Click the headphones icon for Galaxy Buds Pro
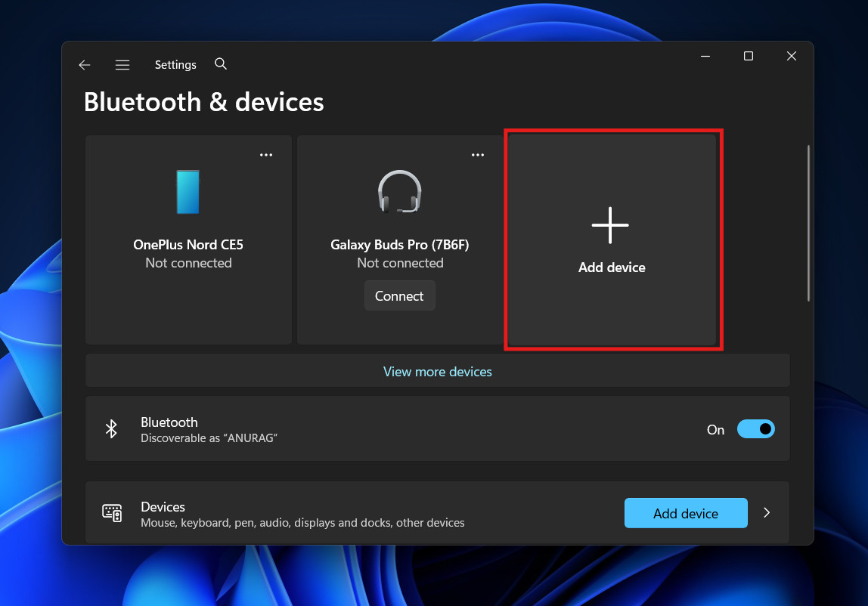 [399, 191]
